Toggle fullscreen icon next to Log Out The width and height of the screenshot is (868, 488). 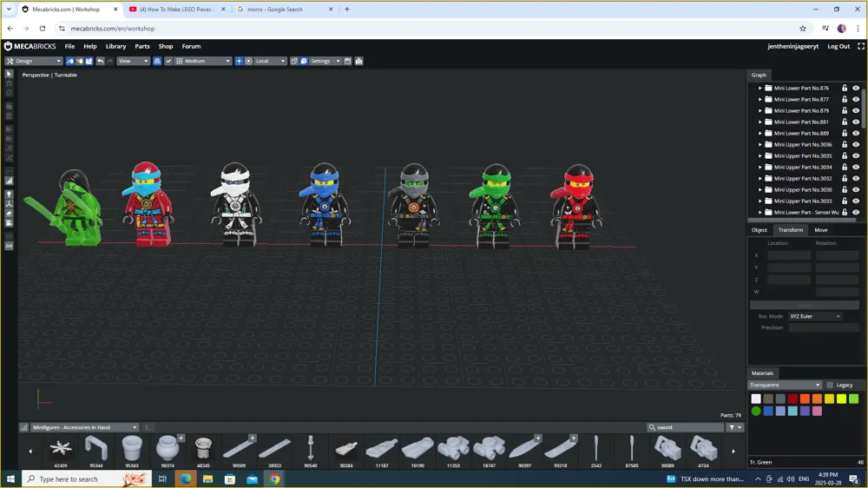pos(861,47)
